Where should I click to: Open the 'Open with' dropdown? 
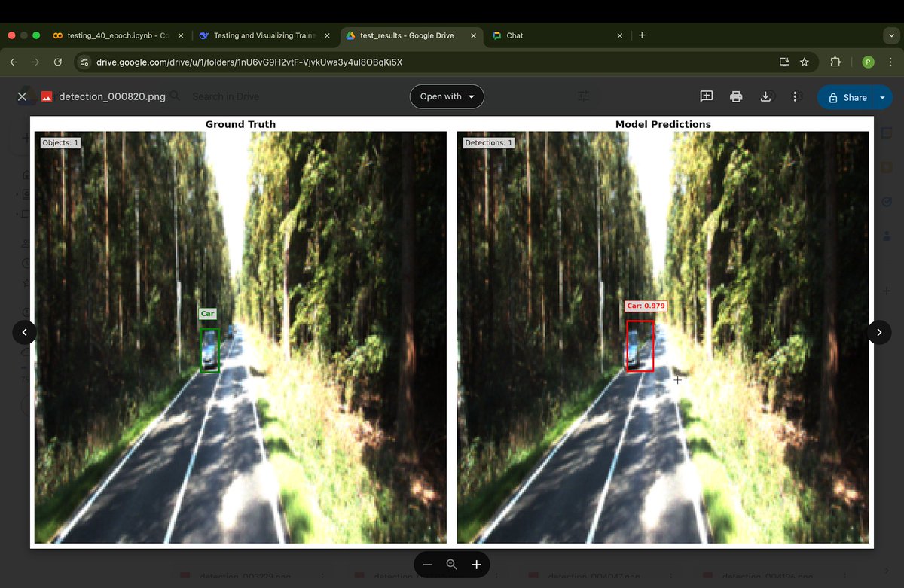point(446,96)
